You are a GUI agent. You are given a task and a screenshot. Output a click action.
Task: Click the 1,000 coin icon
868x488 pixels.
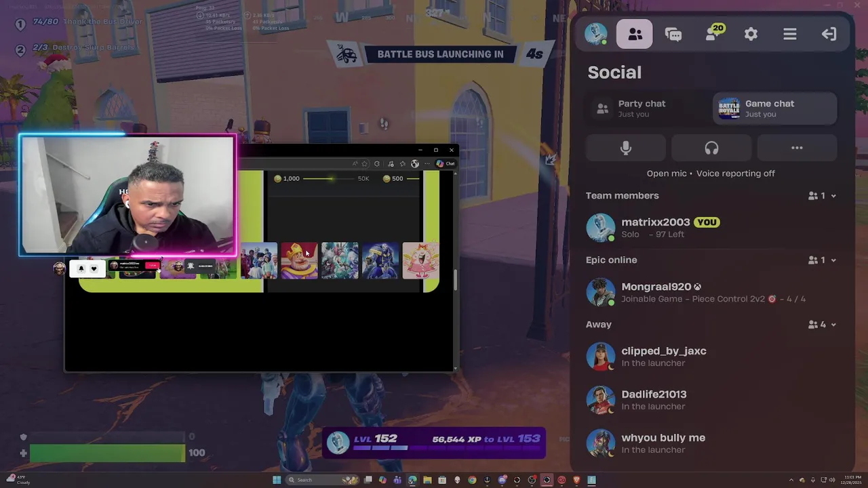pos(277,178)
